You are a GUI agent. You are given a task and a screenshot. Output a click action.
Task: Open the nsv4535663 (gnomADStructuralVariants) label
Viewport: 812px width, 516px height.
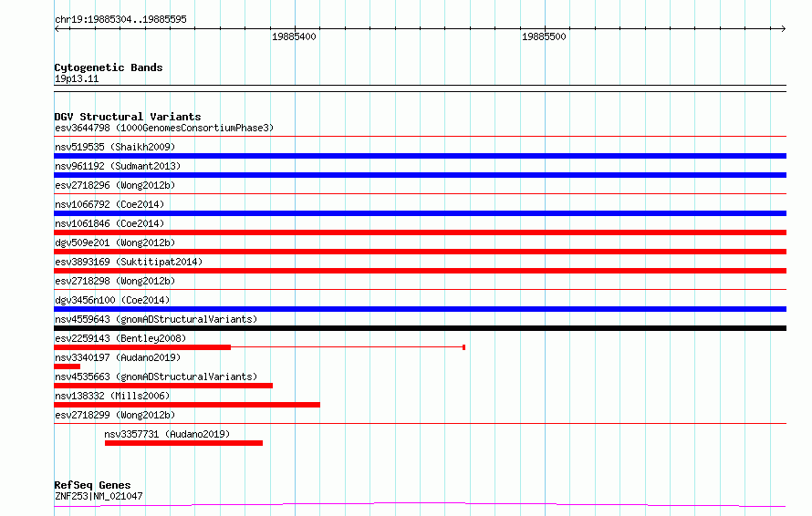click(156, 377)
